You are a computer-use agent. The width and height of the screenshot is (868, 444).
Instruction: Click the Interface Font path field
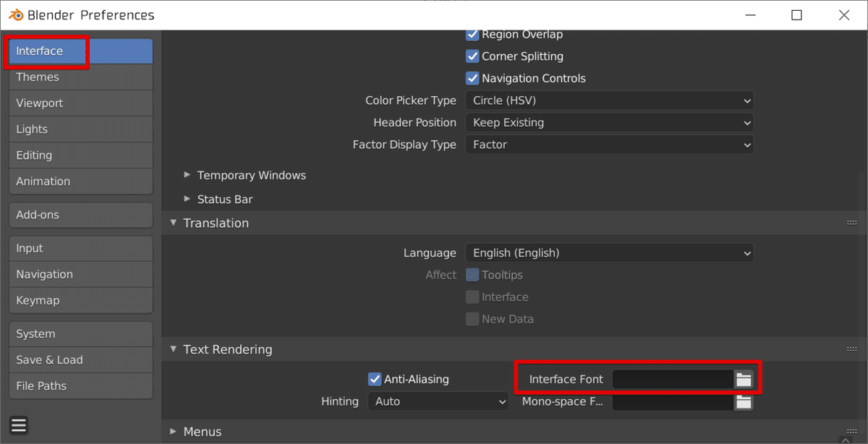point(673,379)
